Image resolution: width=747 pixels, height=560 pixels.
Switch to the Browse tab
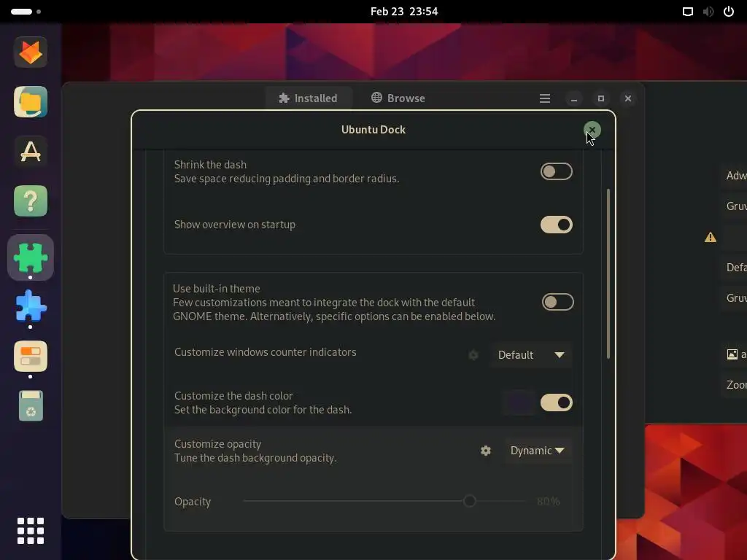[398, 98]
